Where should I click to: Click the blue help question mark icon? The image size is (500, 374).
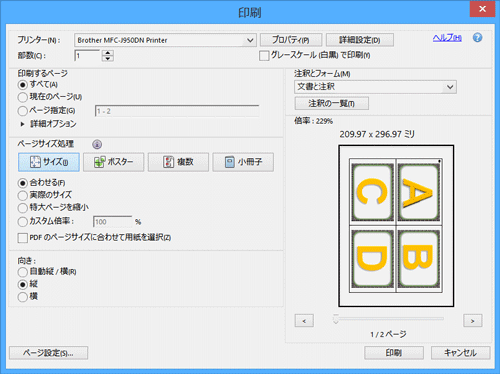point(477,38)
